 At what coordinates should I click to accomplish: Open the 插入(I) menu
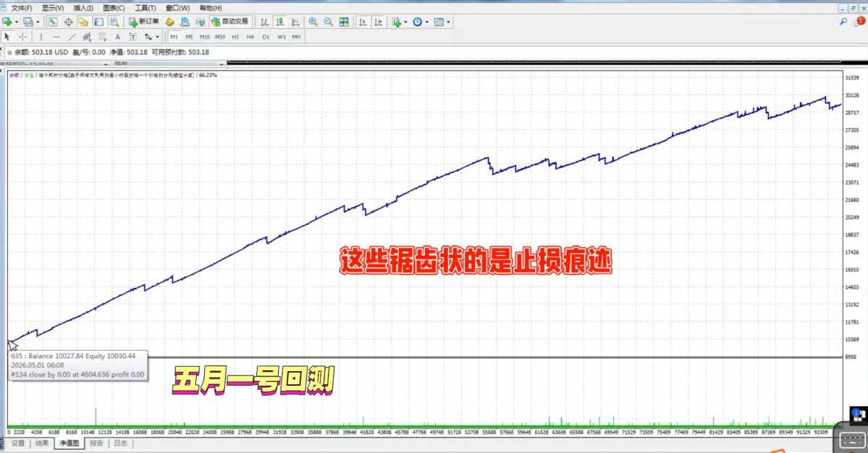[x=83, y=8]
